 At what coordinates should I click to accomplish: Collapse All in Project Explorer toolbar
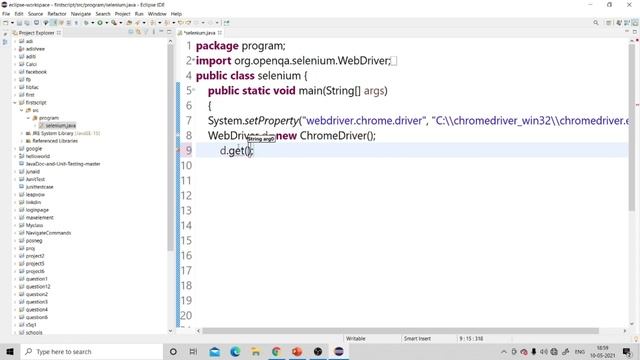[131, 32]
